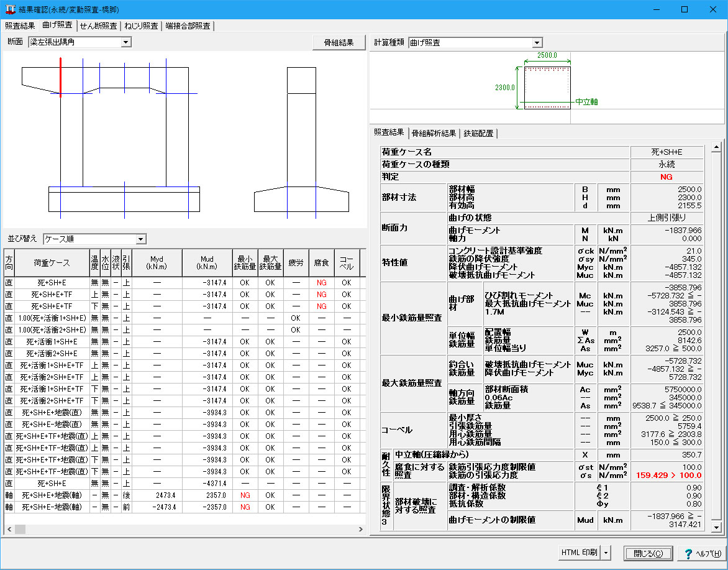Select the first 死+SH+E row in the table
This screenshot has width=728, height=570.
coord(53,282)
